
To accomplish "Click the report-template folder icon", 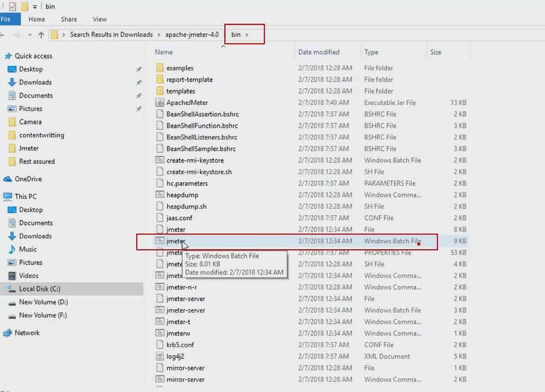I will (159, 79).
